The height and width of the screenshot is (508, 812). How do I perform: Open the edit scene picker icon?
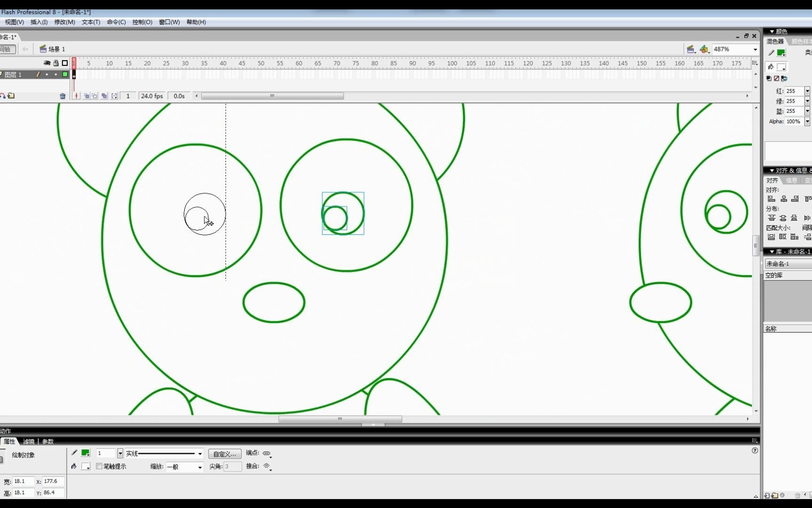tap(691, 49)
